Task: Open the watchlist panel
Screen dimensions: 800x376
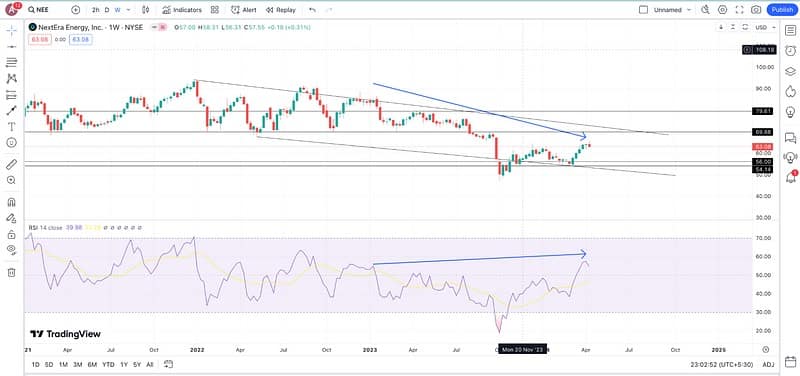Action: 790,30
